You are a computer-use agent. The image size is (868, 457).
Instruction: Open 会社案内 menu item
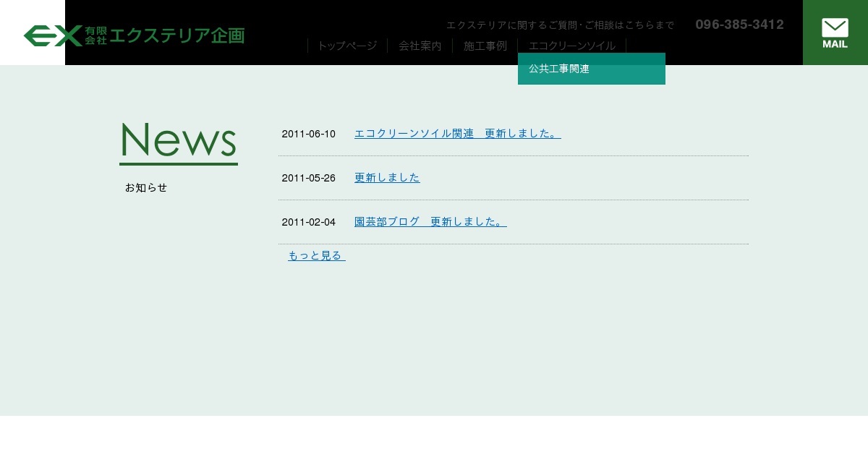pos(420,46)
